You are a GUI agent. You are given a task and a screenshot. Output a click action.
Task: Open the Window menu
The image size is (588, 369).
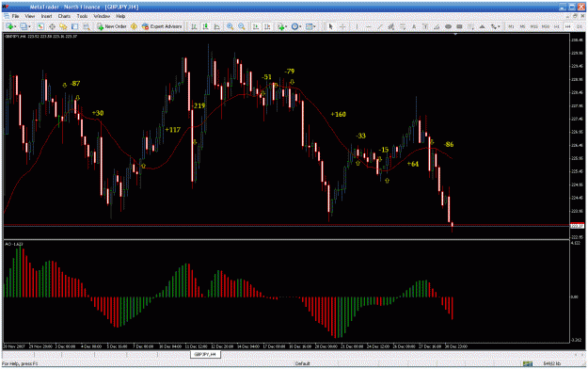[102, 16]
